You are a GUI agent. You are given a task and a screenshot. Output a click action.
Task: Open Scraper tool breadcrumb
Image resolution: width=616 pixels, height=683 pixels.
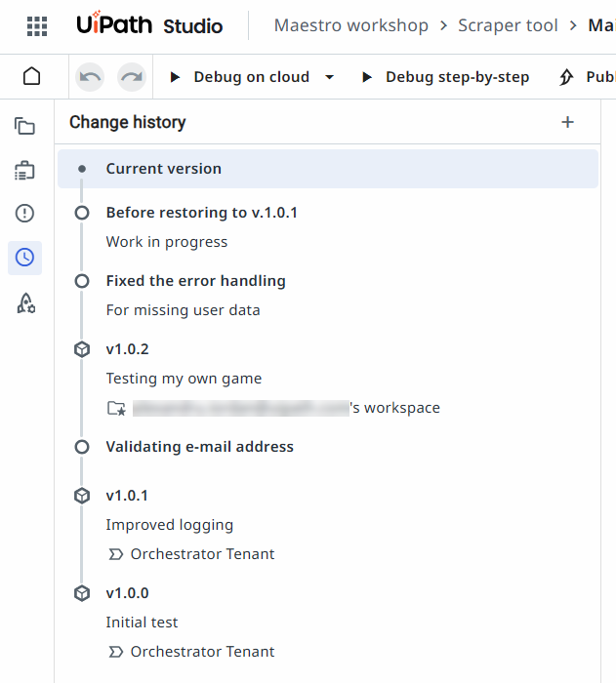[x=508, y=25]
